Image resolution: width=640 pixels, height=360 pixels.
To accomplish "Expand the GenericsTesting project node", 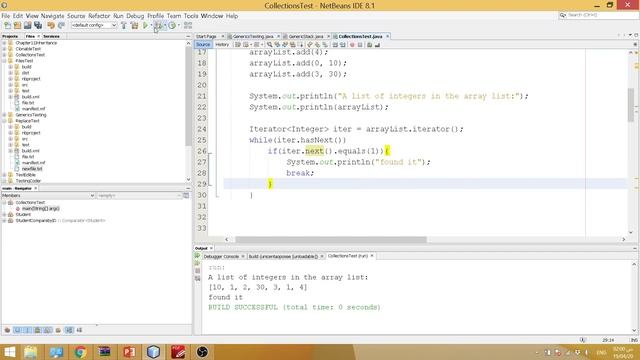I will click(4, 115).
